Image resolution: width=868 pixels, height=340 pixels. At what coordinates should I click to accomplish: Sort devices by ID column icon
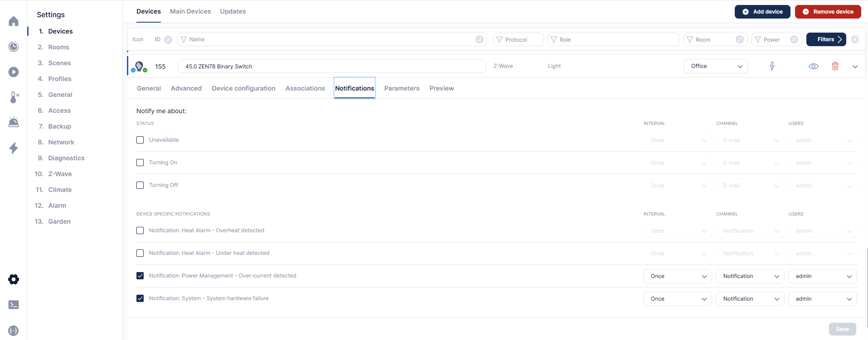[x=168, y=40]
